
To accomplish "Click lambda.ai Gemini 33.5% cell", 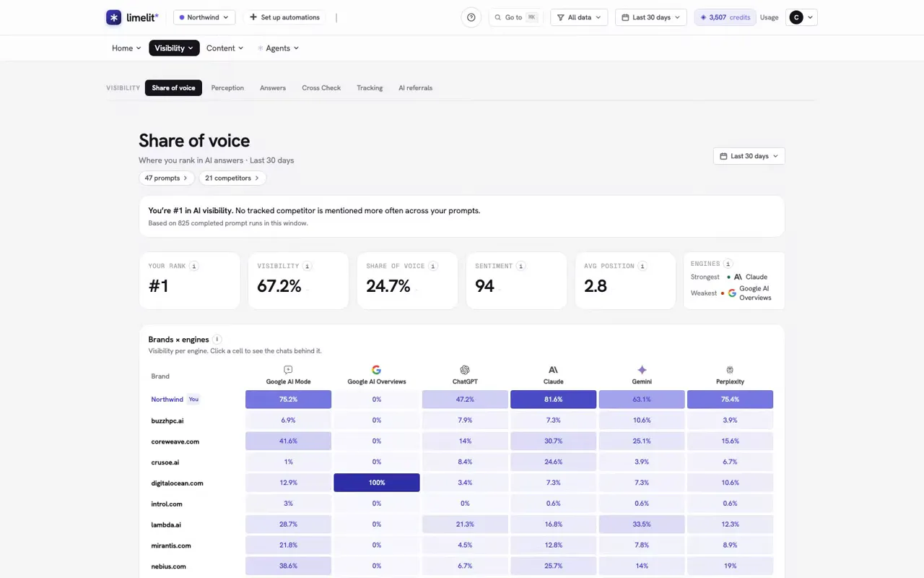I will 642,525.
